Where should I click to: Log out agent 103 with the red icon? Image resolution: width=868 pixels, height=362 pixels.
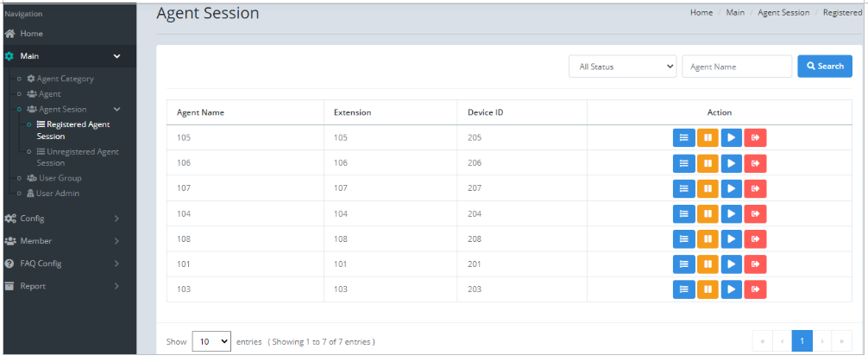(755, 289)
